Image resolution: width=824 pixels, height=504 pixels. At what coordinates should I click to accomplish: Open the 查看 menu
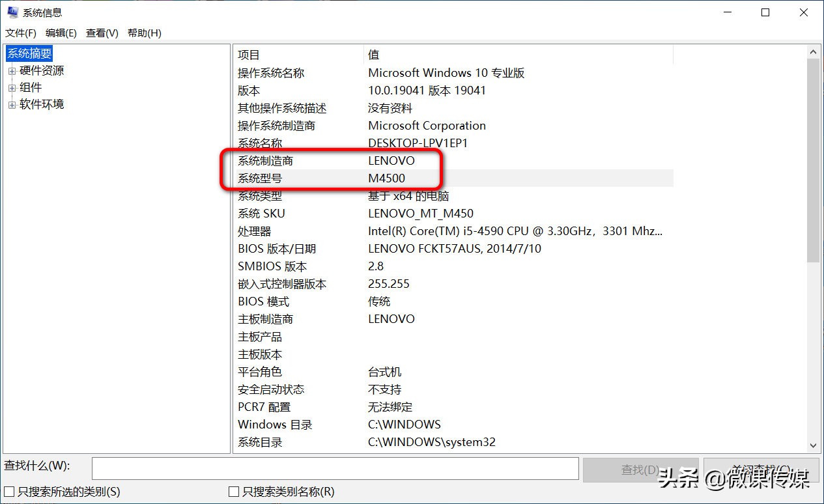coord(101,33)
